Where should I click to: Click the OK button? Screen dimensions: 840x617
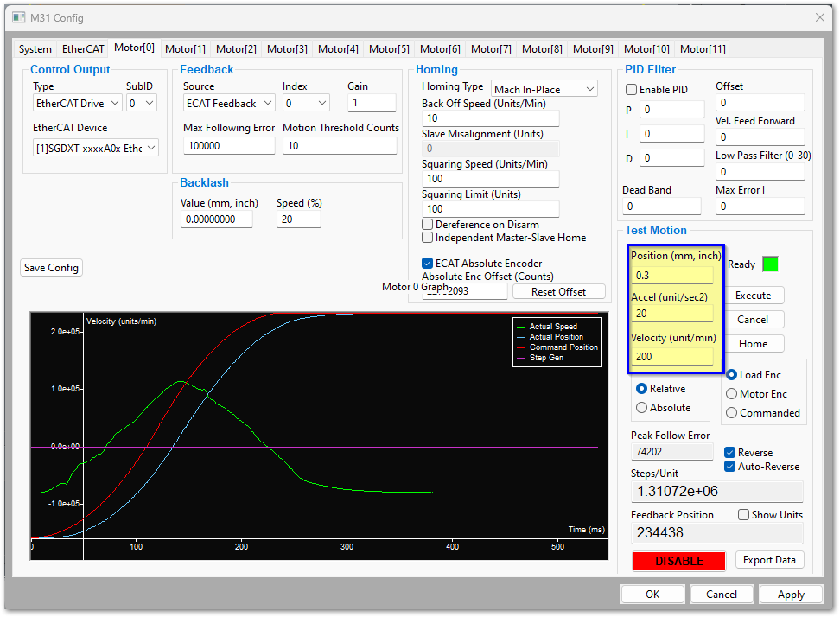pos(652,595)
